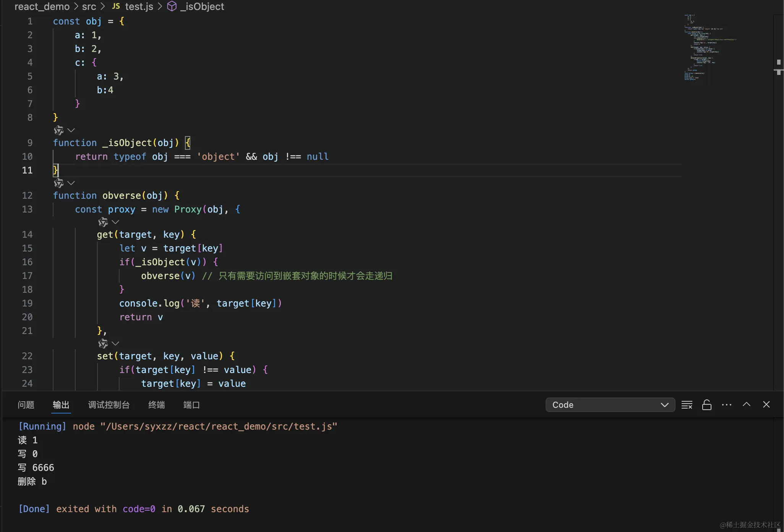Expand the codelens chevron above _isObject function
Viewport: 784px width, 532px height.
[x=71, y=130]
